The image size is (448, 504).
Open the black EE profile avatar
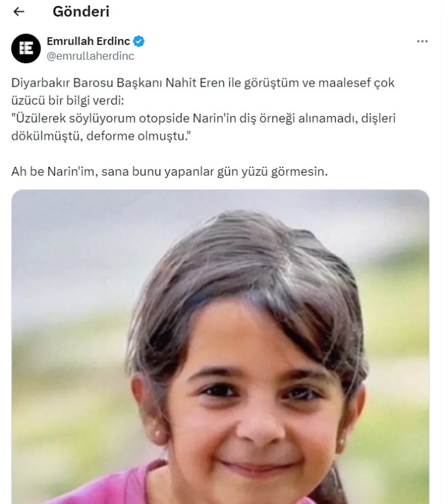(26, 48)
